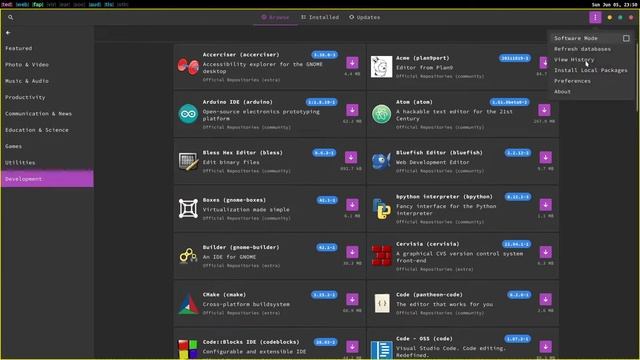Click the Arduino IDE app icon
The height and width of the screenshot is (360, 640).
coord(188,114)
